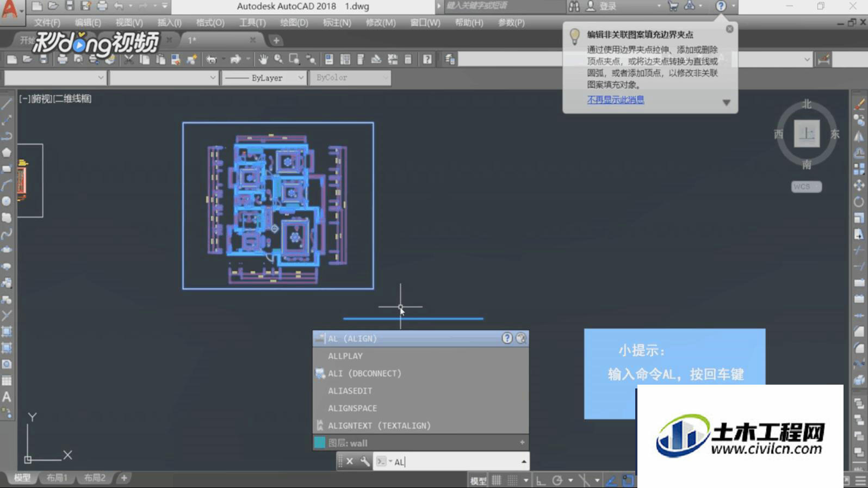Image resolution: width=868 pixels, height=488 pixels.
Task: Click the Erase tool in the modify toolbar
Action: (859, 104)
